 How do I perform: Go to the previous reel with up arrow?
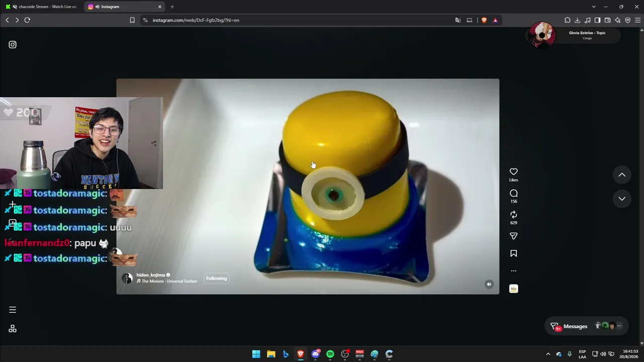point(622,175)
